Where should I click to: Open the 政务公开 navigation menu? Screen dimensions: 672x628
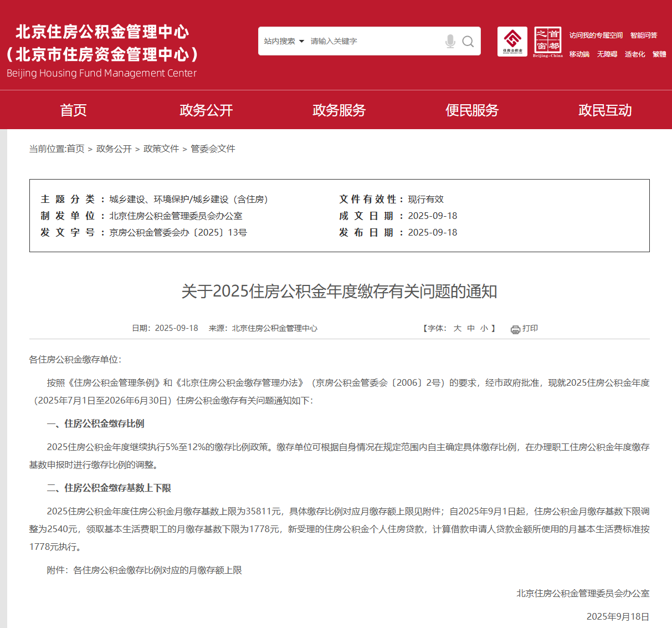click(206, 110)
